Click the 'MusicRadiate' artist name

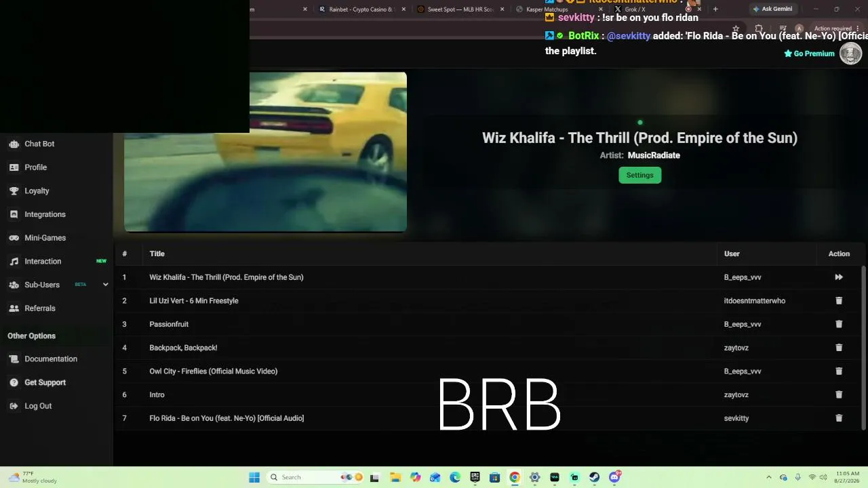coord(654,155)
